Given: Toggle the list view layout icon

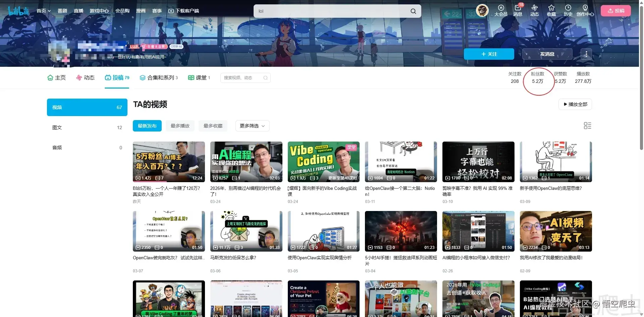Looking at the screenshot, I should (x=587, y=126).
